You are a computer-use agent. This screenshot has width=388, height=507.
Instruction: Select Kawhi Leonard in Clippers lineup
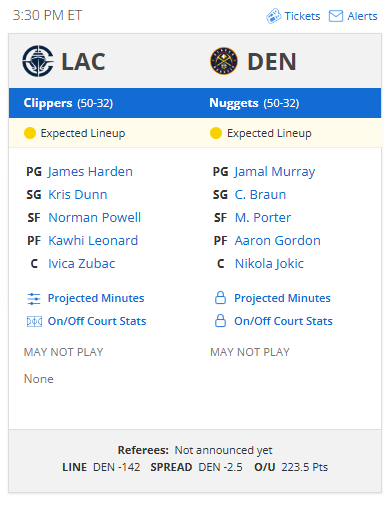coord(93,241)
